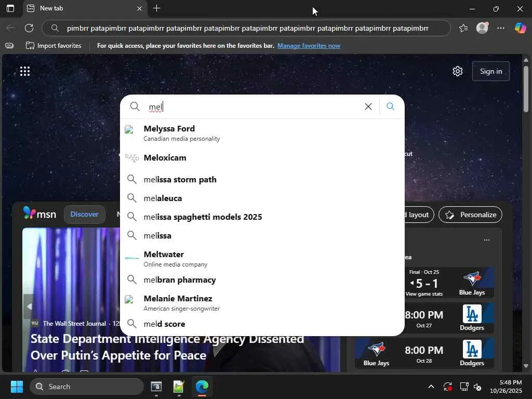532x399 pixels.
Task: Show hidden system tray icons
Action: click(431, 387)
